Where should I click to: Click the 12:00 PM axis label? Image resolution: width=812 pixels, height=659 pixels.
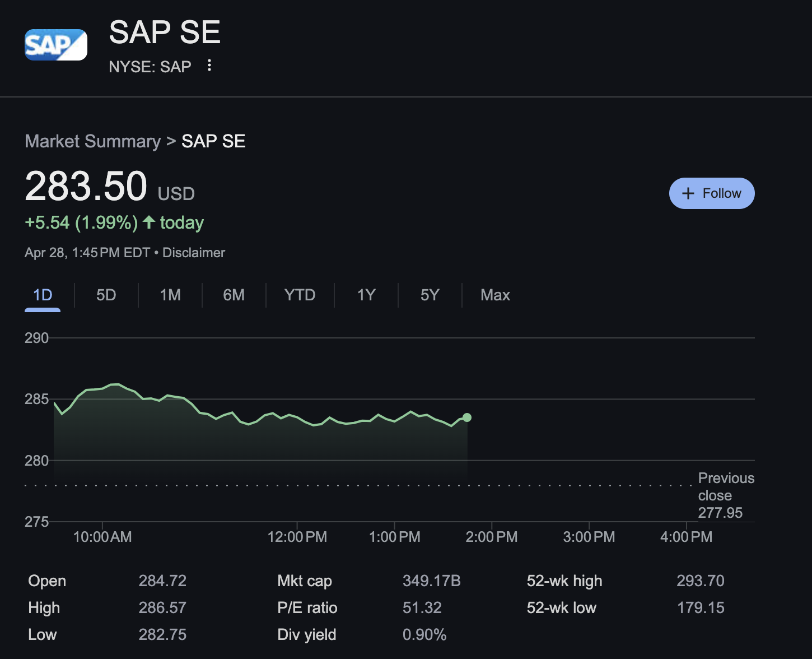click(x=297, y=537)
